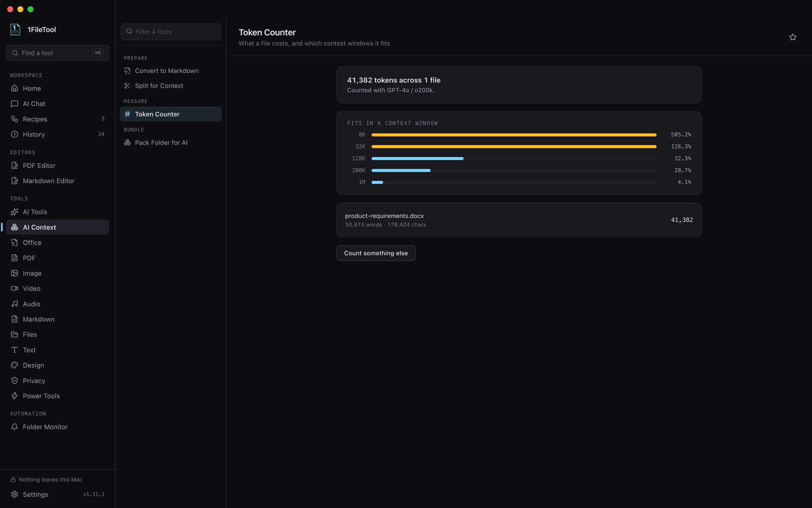Select Convert to Markdown tool
The image size is (812, 508).
pyautogui.click(x=171, y=71)
